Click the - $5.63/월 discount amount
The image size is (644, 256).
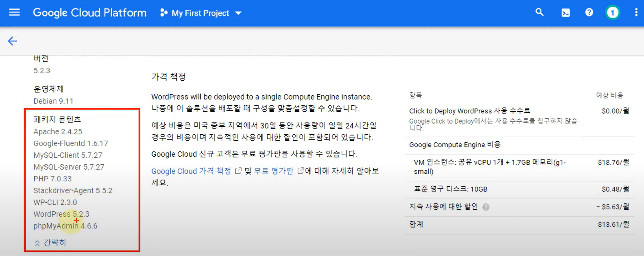pos(613,207)
